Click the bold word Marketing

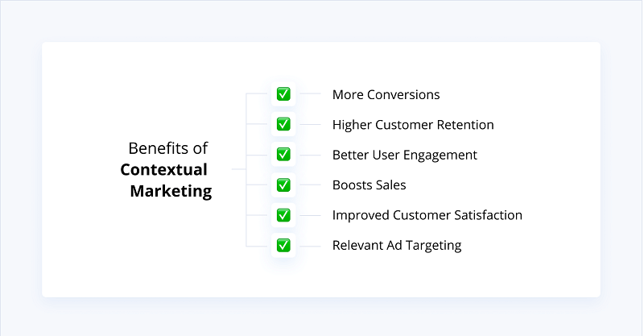[171, 192]
